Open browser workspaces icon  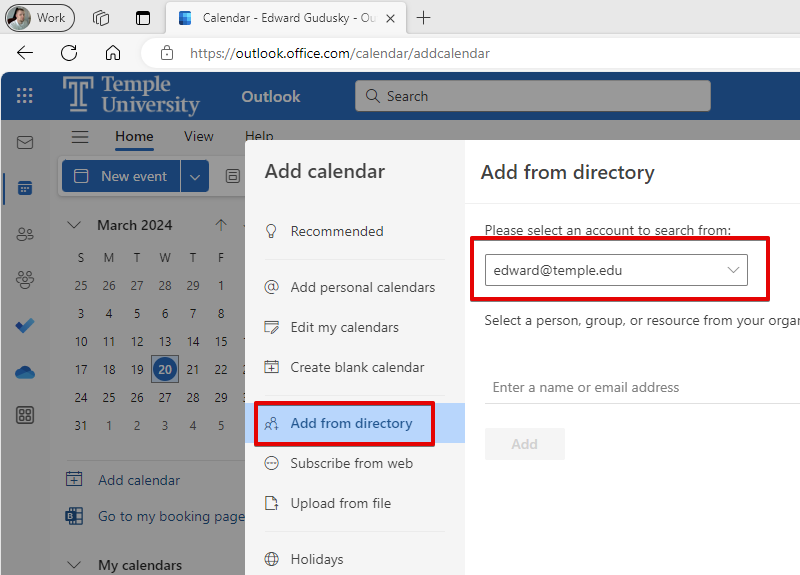click(x=101, y=18)
